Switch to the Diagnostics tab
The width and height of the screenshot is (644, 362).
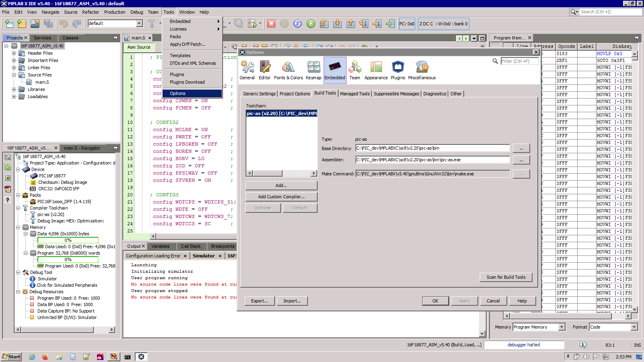coord(435,94)
